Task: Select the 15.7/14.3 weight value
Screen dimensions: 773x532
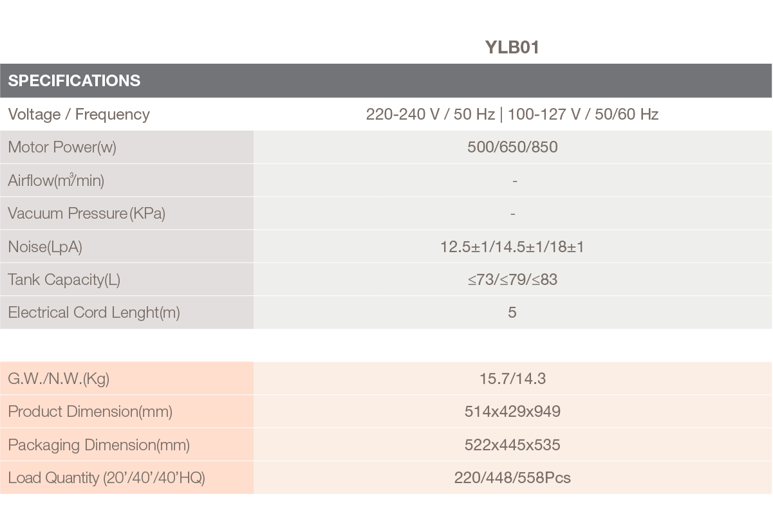Action: point(512,379)
